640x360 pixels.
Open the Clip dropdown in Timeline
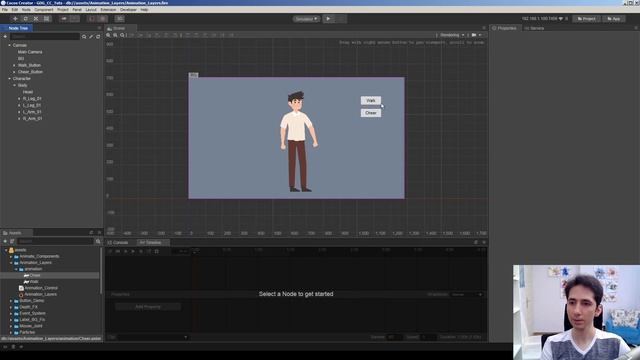[x=153, y=337]
